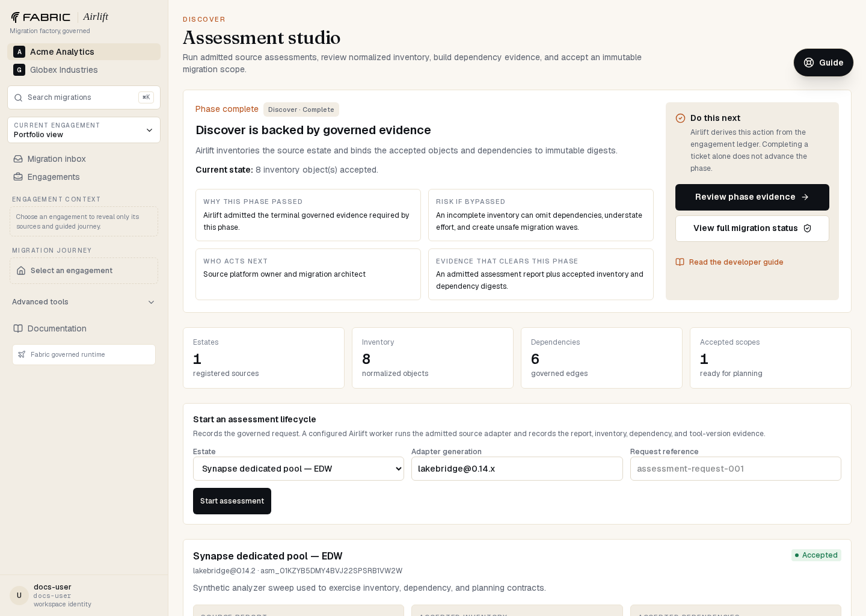Click the Engagements icon in sidebar
Image resolution: width=866 pixels, height=616 pixels.
coord(18,177)
